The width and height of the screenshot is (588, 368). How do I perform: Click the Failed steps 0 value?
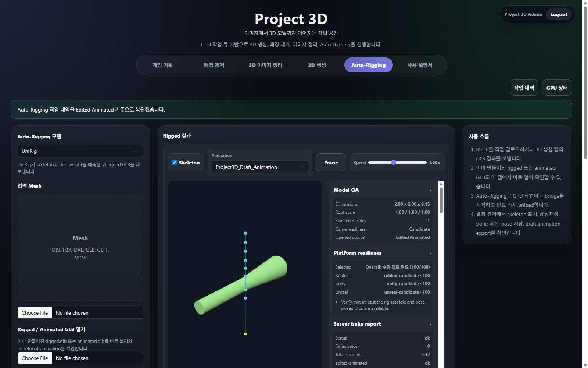tap(429, 346)
